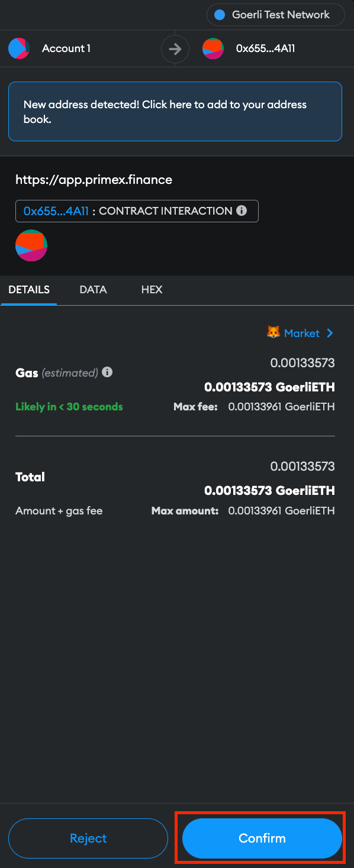The width and height of the screenshot is (354, 868).
Task: Click the contract interaction info icon
Action: pyautogui.click(x=242, y=210)
